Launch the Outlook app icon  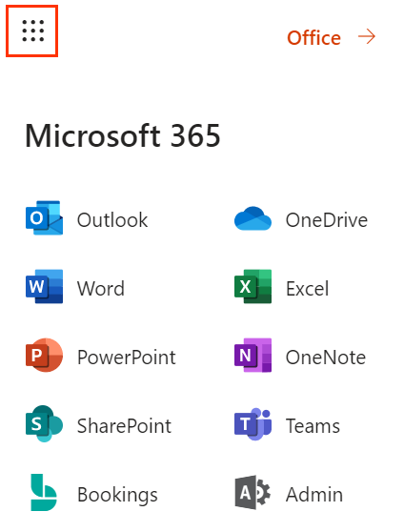(44, 218)
